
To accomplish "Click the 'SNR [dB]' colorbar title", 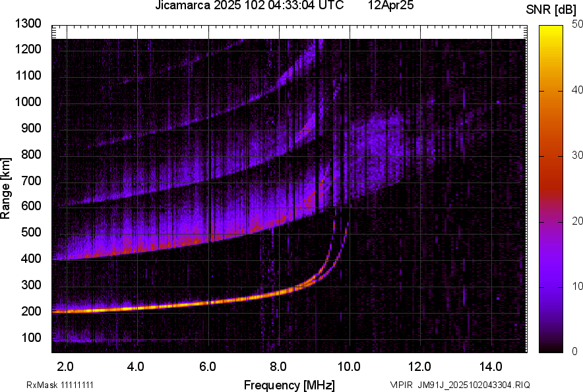I will [x=551, y=10].
